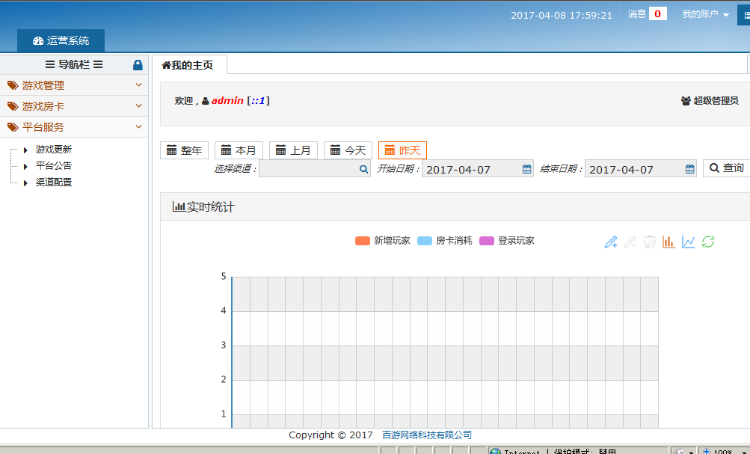Viewport: 750px width, 454px height.
Task: Toggle 登录玩家 legend series
Action: coord(507,241)
